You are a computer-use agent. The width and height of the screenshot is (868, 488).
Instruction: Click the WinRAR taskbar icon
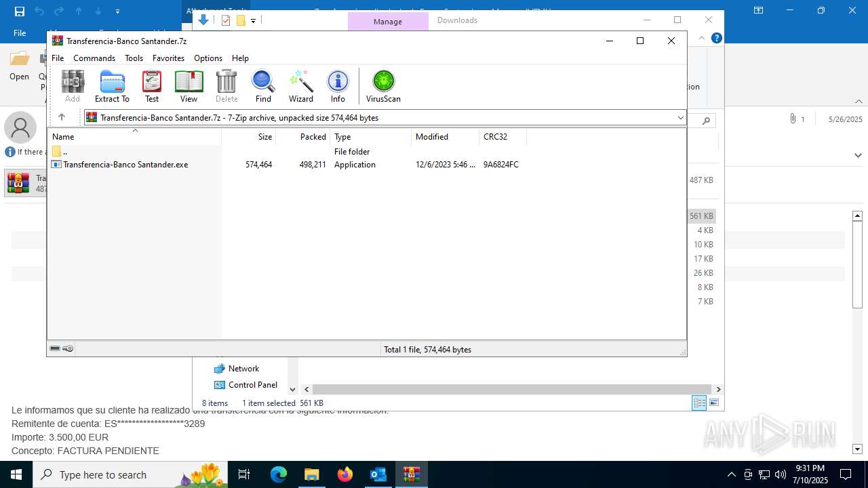click(x=411, y=474)
